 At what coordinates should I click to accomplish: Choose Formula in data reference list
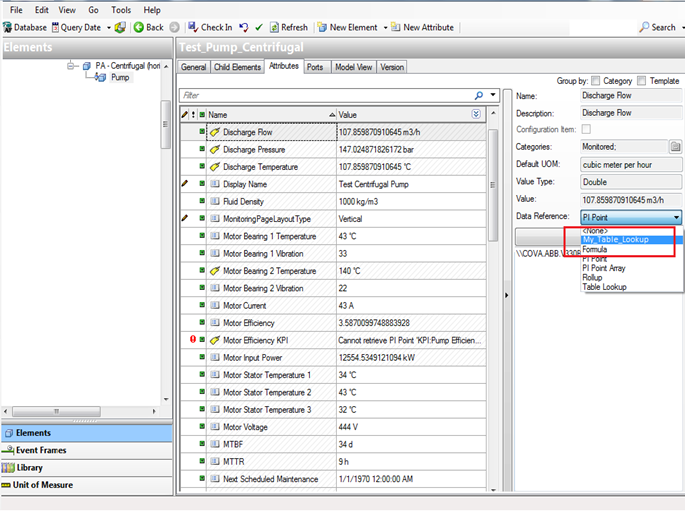(x=632, y=249)
